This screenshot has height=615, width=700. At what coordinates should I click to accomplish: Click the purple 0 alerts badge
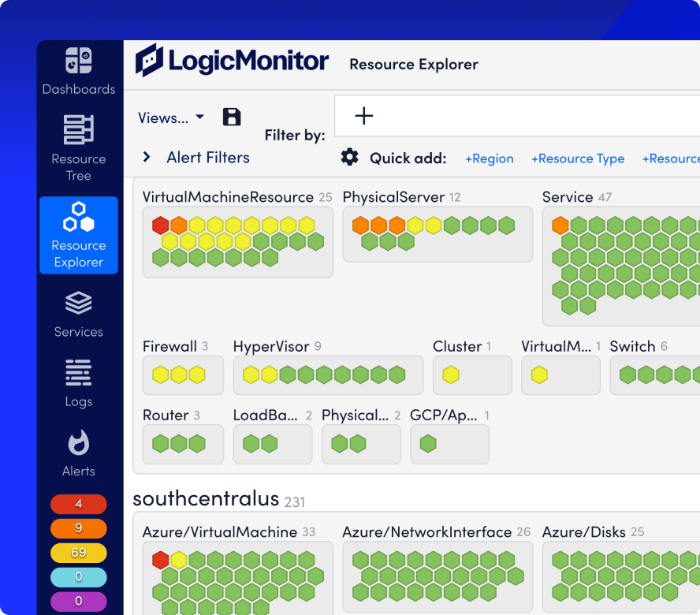(x=79, y=601)
